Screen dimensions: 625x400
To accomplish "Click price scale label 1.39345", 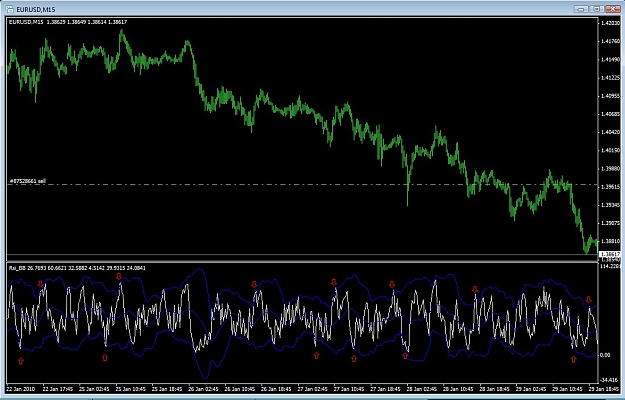I will click(x=610, y=205).
